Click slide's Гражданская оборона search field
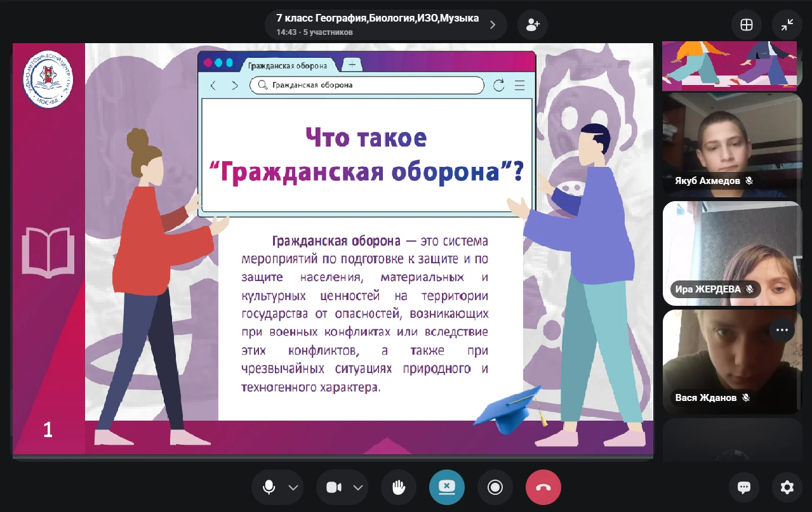Viewport: 812px width, 512px height. [x=367, y=85]
